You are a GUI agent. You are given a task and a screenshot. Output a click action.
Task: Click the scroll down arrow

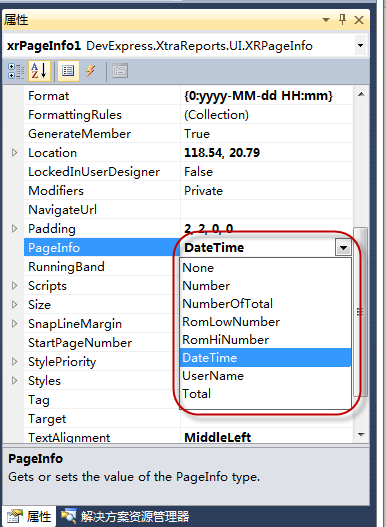tap(361, 435)
